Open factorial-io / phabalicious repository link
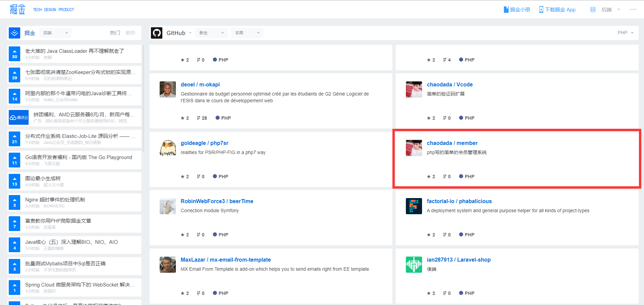The image size is (644, 305). (x=459, y=201)
